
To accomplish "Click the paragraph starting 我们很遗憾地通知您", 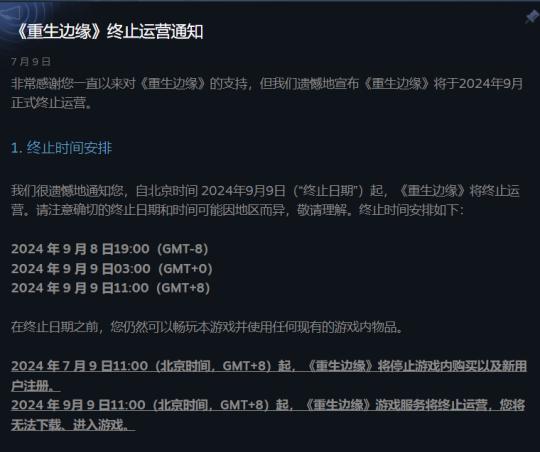I will point(265,191).
